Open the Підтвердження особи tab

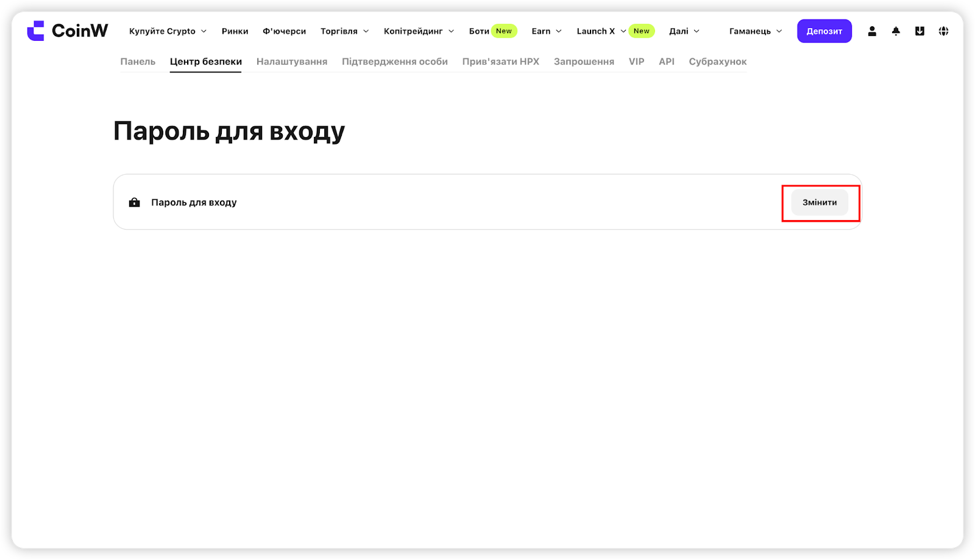coord(395,62)
